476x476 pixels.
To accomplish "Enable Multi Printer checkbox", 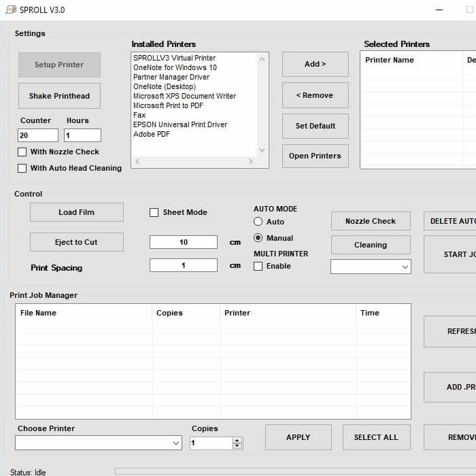I will click(258, 266).
